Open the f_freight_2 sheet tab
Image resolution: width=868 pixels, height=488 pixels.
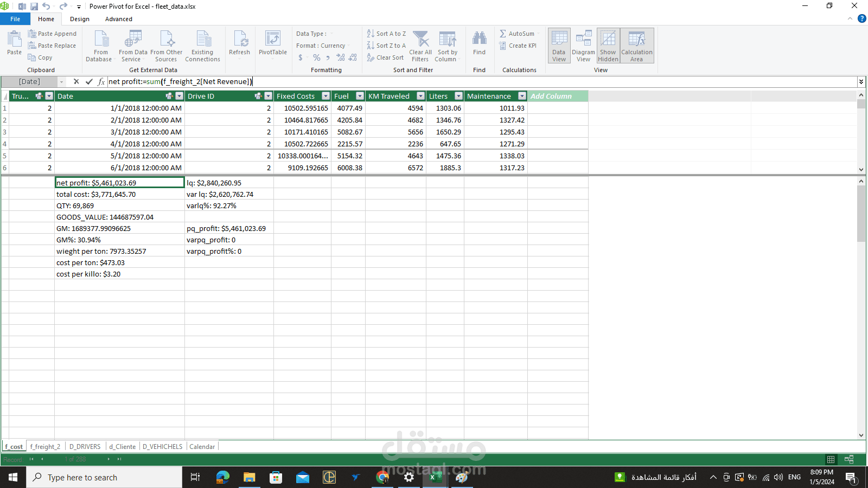click(45, 447)
